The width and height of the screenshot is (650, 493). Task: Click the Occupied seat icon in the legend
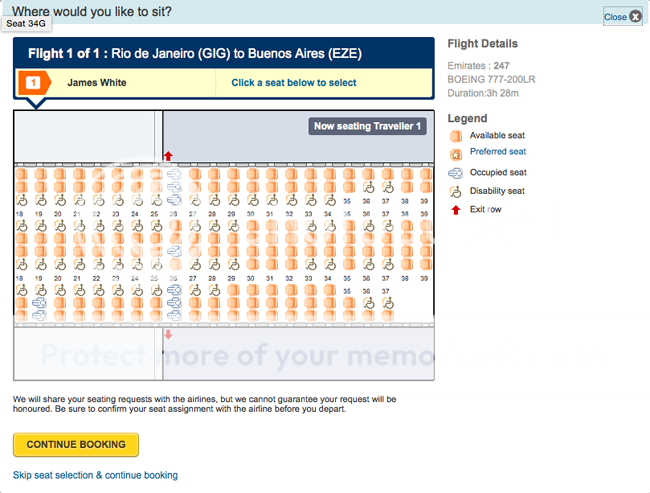click(x=455, y=172)
